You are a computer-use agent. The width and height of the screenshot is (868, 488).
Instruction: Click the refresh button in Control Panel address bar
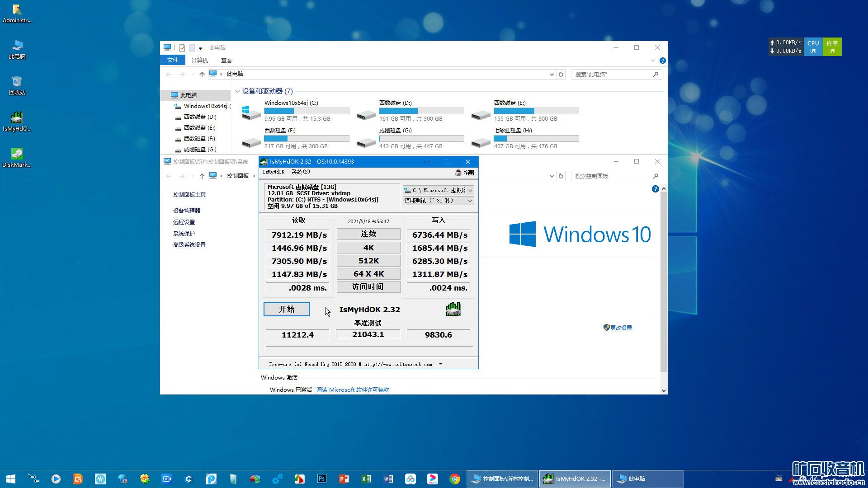[x=561, y=176]
